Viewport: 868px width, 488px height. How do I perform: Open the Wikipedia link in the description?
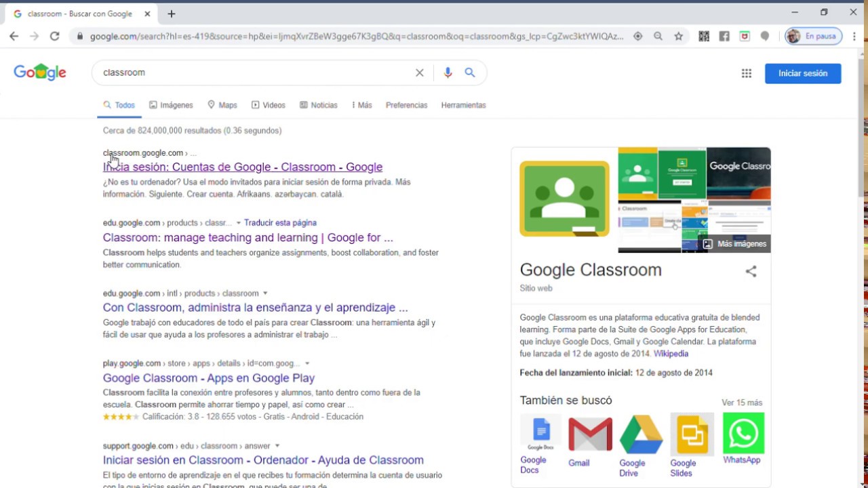point(671,354)
